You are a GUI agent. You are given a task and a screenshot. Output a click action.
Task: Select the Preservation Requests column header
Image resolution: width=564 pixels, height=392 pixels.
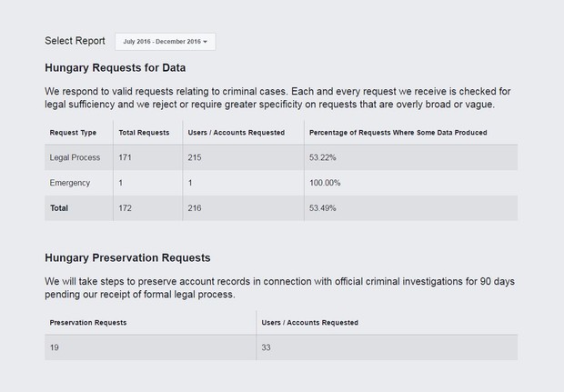click(x=88, y=322)
